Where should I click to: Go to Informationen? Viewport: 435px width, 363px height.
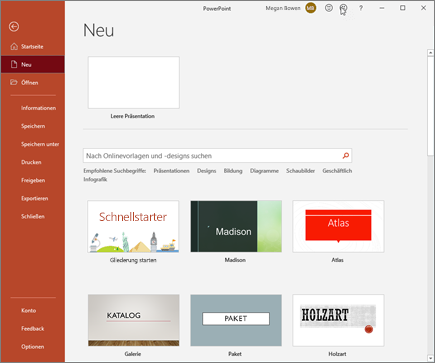38,108
